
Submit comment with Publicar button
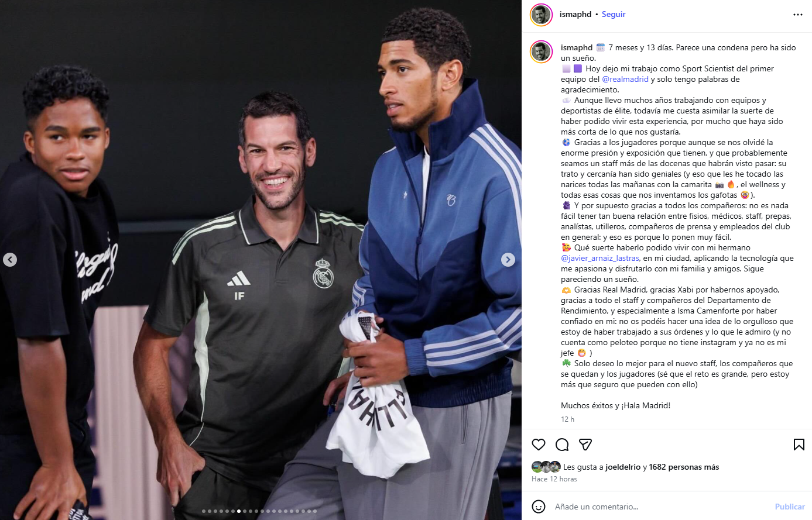click(x=790, y=507)
